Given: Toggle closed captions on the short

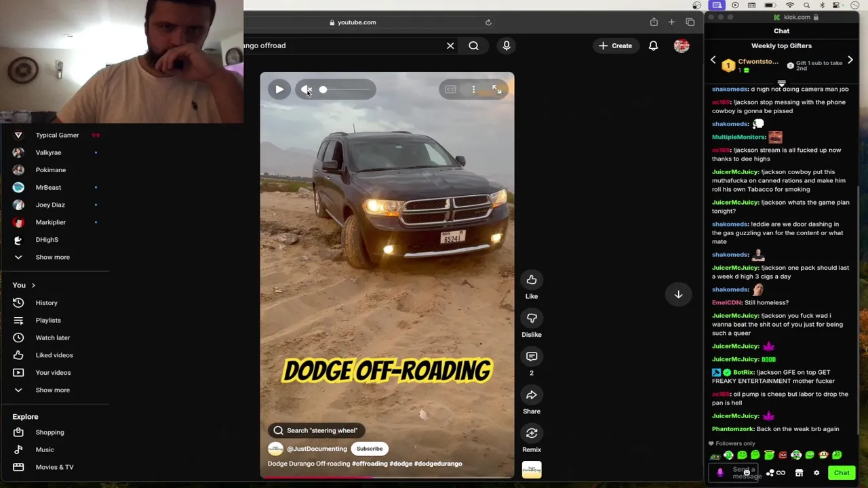Looking at the screenshot, I should pos(450,89).
